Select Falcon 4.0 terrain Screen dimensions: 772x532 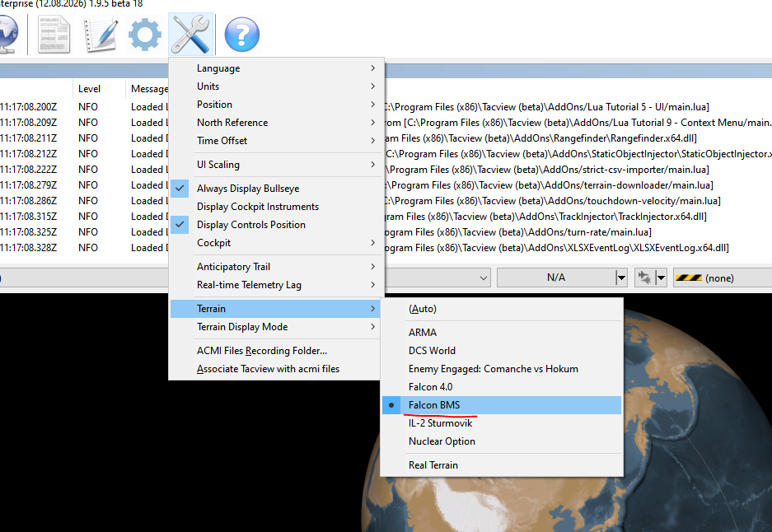click(x=501, y=387)
